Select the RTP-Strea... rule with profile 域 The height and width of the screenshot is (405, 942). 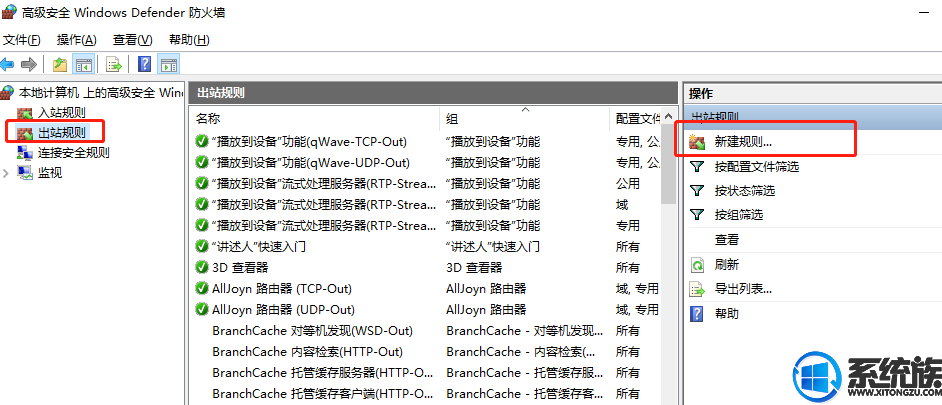(324, 205)
